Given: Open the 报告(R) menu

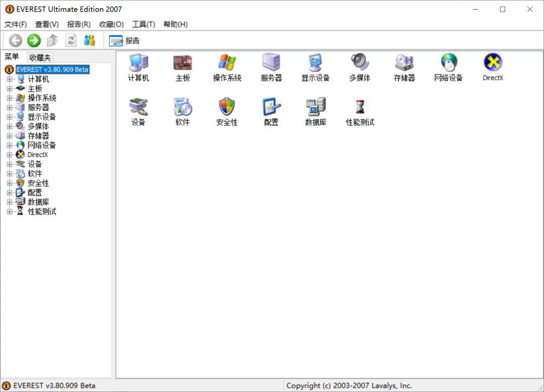Looking at the screenshot, I should tap(79, 24).
